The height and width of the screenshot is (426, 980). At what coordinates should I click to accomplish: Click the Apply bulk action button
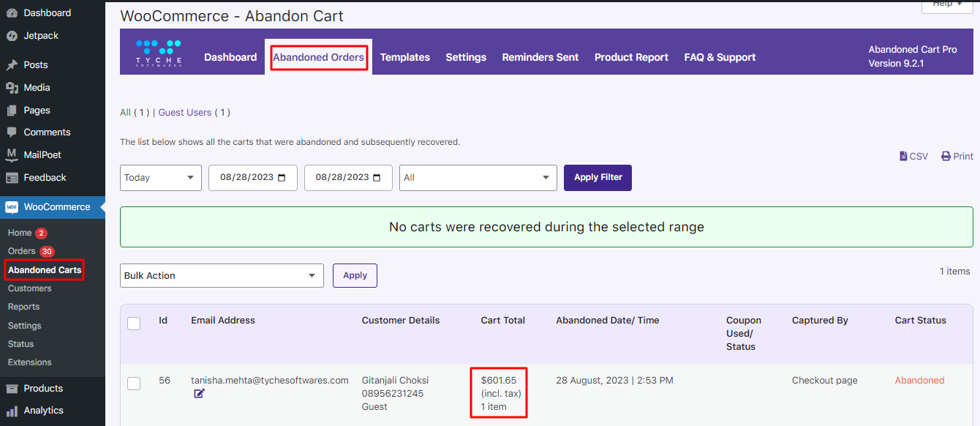pyautogui.click(x=355, y=276)
